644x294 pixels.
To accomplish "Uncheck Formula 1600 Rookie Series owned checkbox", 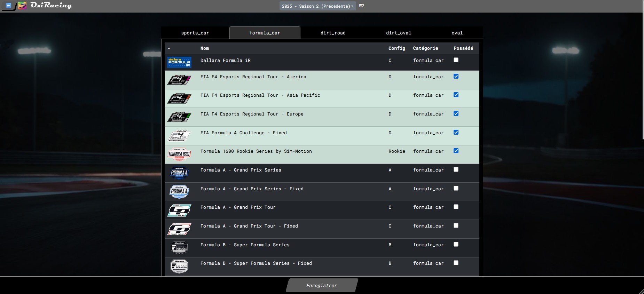I will pos(456,151).
